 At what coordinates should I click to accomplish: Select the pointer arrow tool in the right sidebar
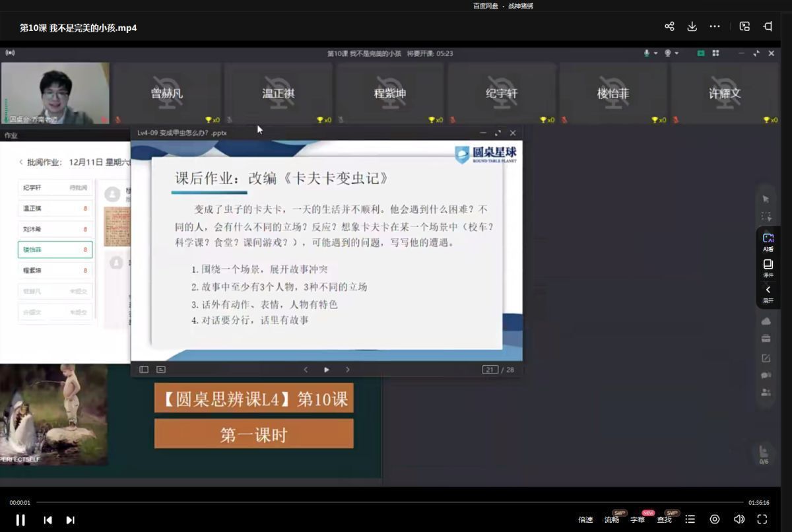(x=766, y=199)
